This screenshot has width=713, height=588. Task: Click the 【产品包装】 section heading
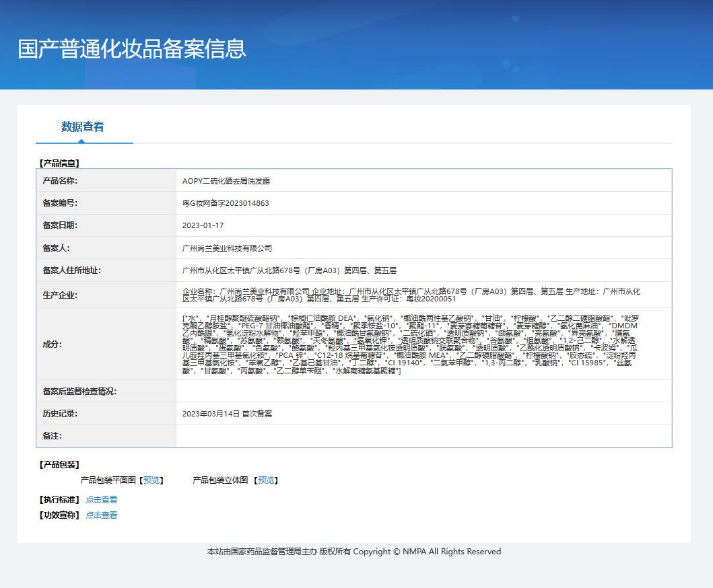(59, 464)
